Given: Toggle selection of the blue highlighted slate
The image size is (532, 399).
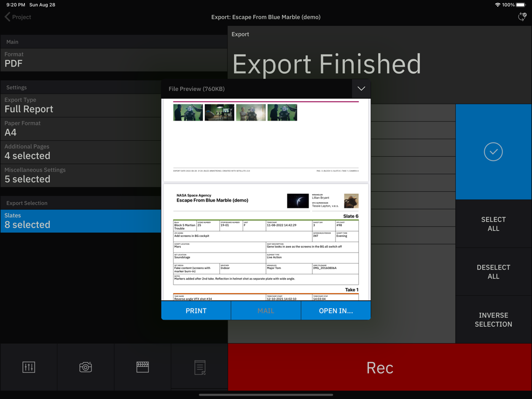Looking at the screenshot, I should tap(493, 151).
